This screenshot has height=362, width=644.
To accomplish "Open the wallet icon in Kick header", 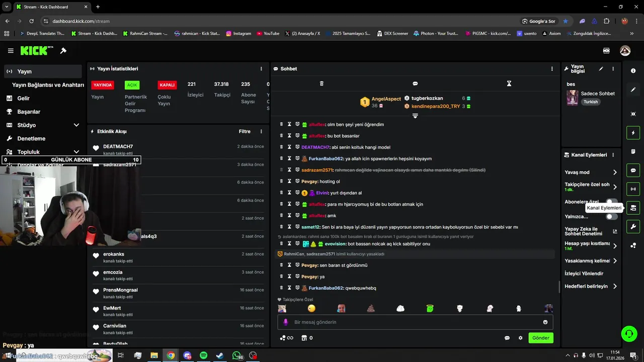I will pos(606,51).
